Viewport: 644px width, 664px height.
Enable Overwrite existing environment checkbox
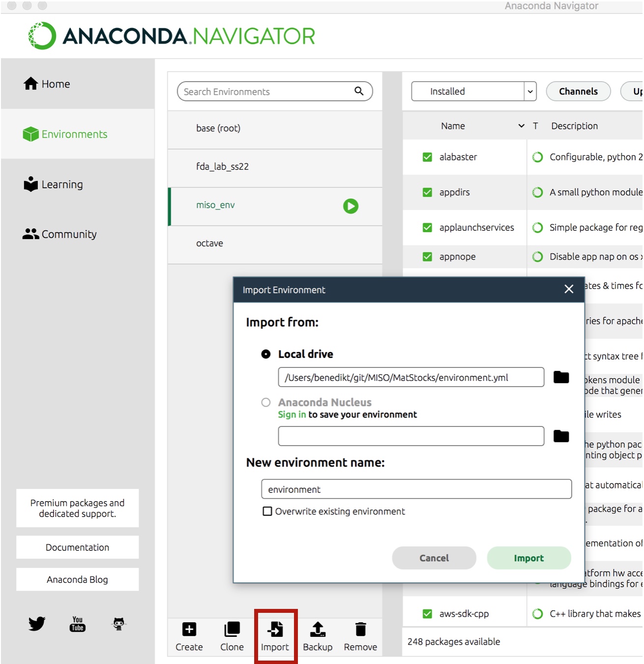(x=267, y=512)
